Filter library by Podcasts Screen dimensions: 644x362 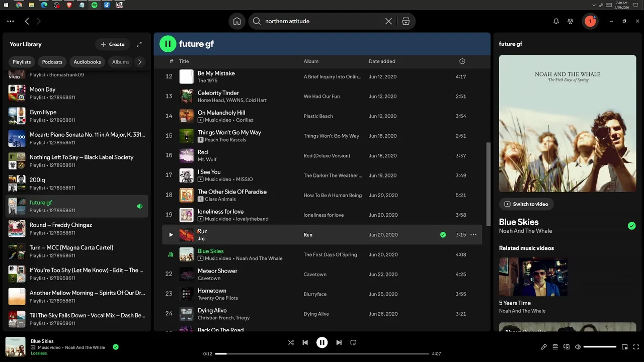pos(52,62)
